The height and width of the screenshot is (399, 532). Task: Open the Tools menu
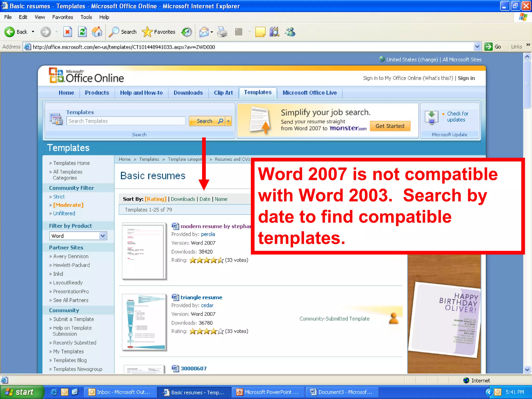[x=86, y=17]
